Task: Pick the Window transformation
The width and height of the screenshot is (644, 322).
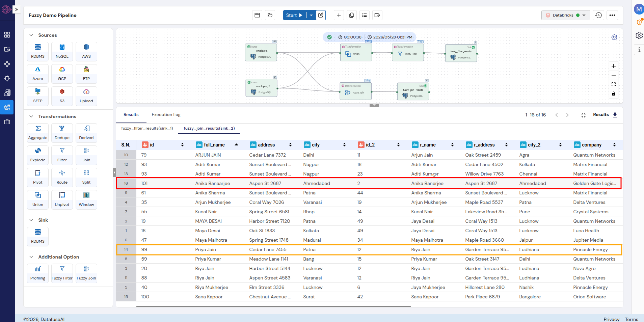Action: click(x=86, y=200)
